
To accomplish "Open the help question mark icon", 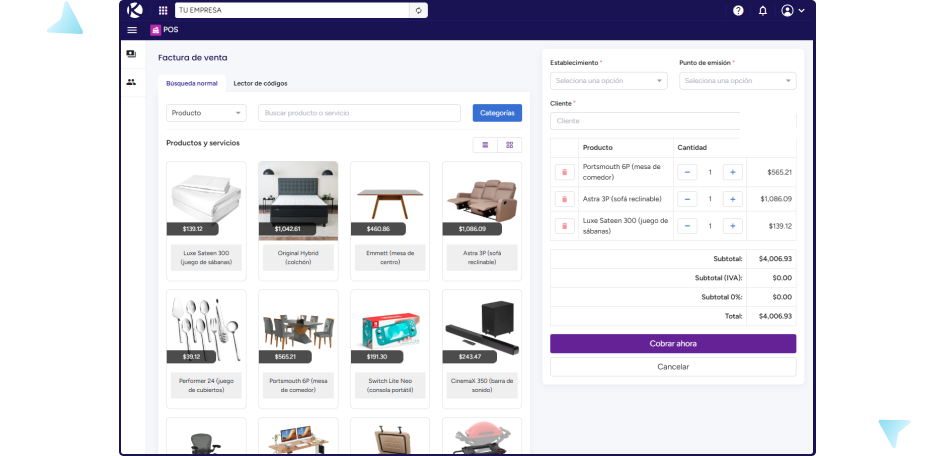I will click(738, 10).
